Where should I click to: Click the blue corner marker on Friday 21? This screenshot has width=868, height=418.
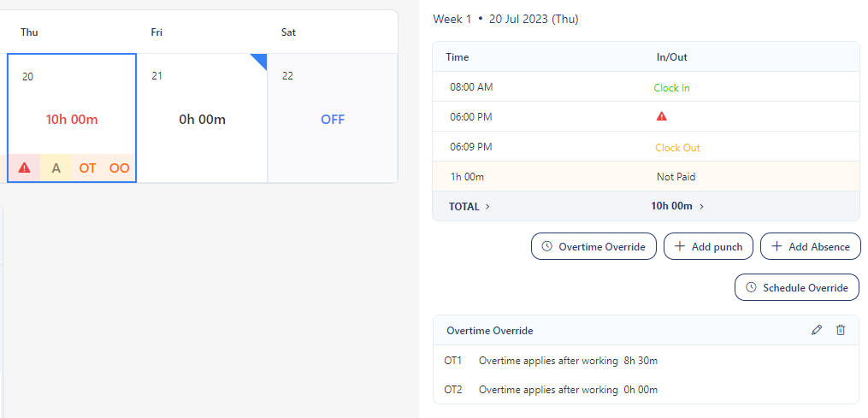[260, 60]
